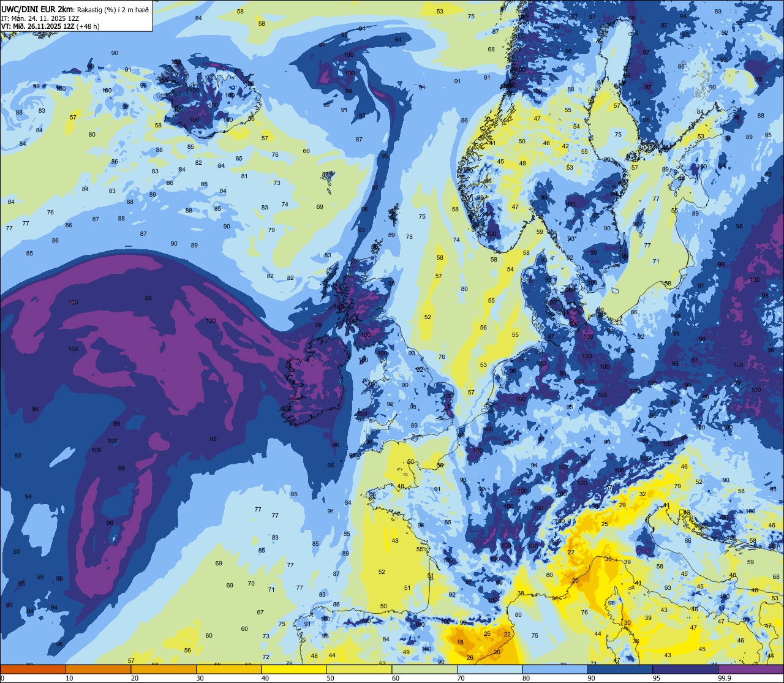The image size is (784, 683).
Task: Select the dark orange 0–10 legend swatch
Action: (x=33, y=669)
